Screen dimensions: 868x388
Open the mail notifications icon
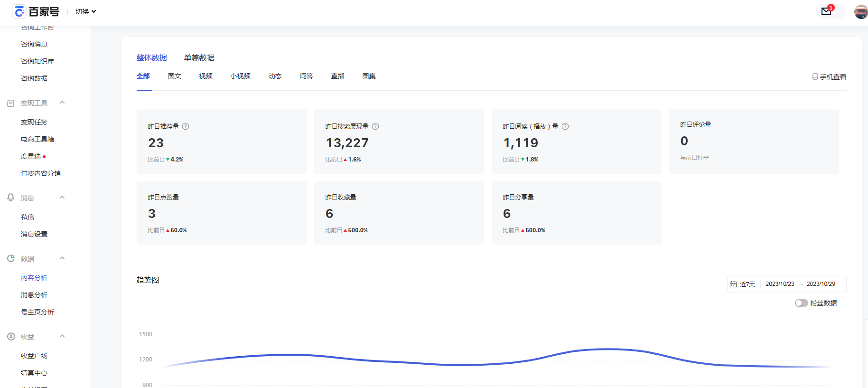coord(826,11)
